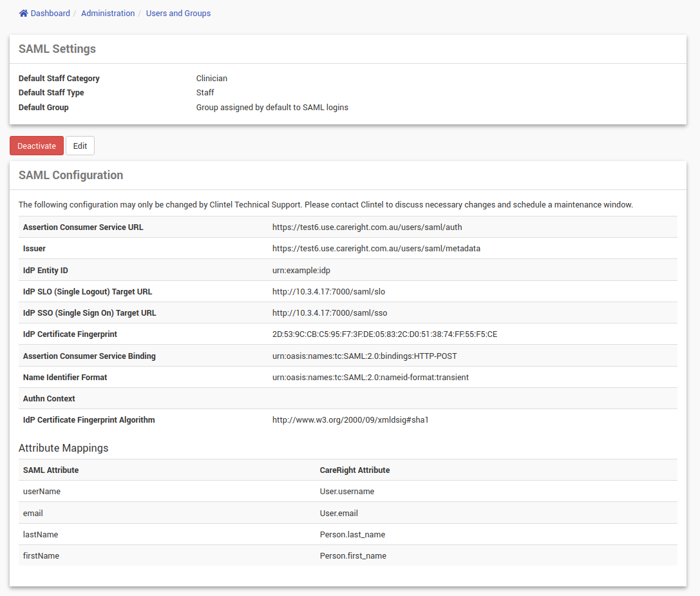Select the IdP Certificate Fingerprint value
700x596 pixels.
[x=384, y=334]
